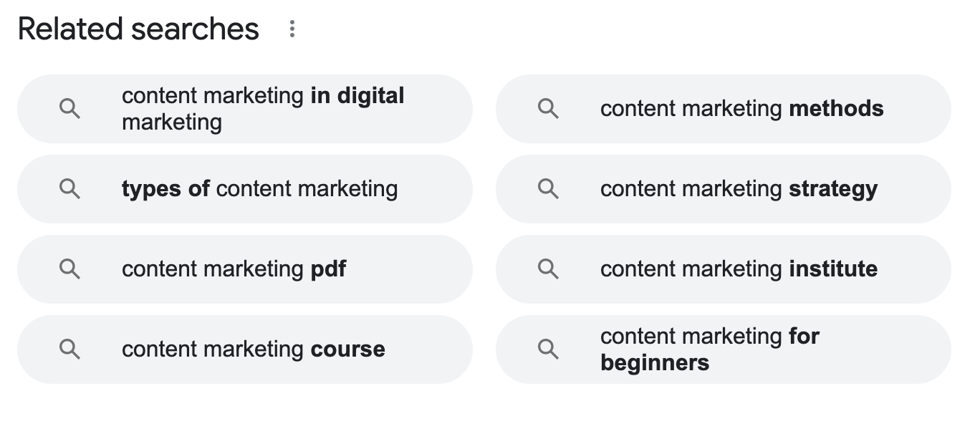Screen dimensions: 980x444
Task: Select search icon for 'content marketing pdf'
Action: click(69, 269)
